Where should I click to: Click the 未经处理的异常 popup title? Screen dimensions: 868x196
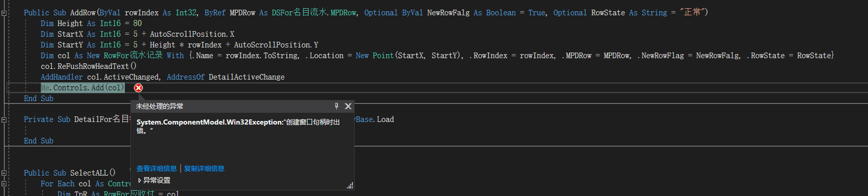159,106
